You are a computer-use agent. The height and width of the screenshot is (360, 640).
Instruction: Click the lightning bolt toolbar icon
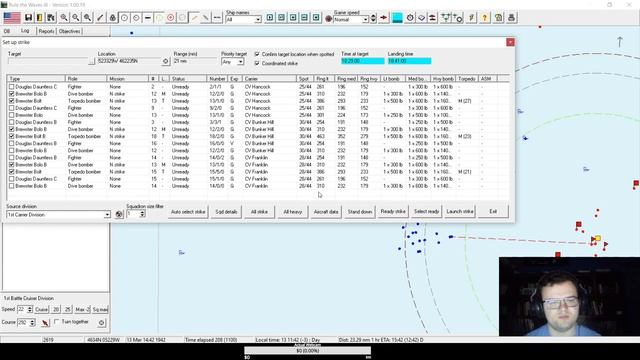(471, 18)
